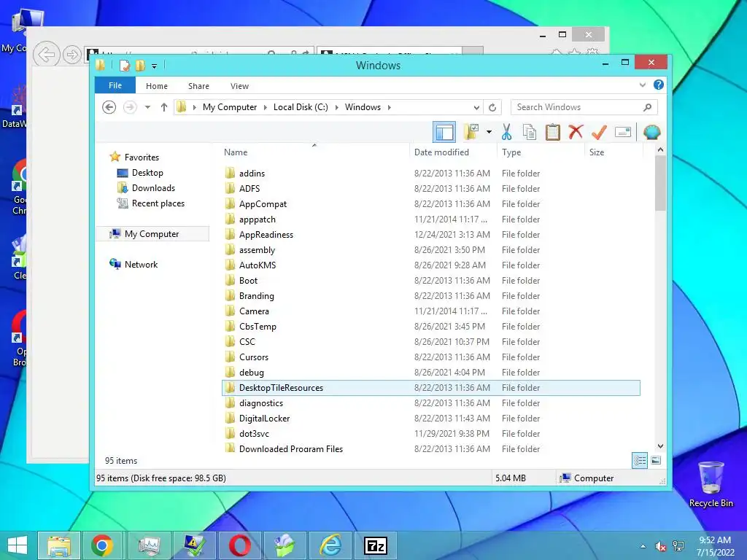This screenshot has width=747, height=560.
Task: Select My Computer in navigation pane
Action: 152,234
